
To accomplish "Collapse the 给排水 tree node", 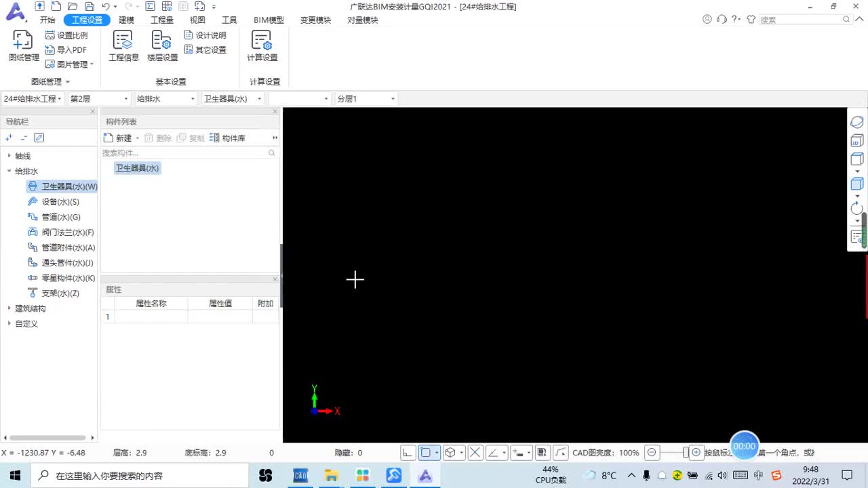I will pos(9,171).
